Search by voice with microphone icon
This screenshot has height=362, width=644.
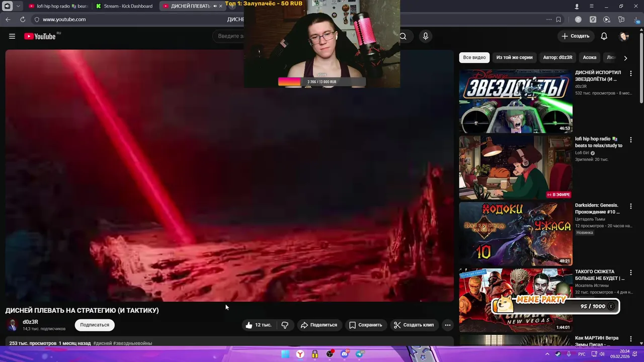tap(426, 36)
